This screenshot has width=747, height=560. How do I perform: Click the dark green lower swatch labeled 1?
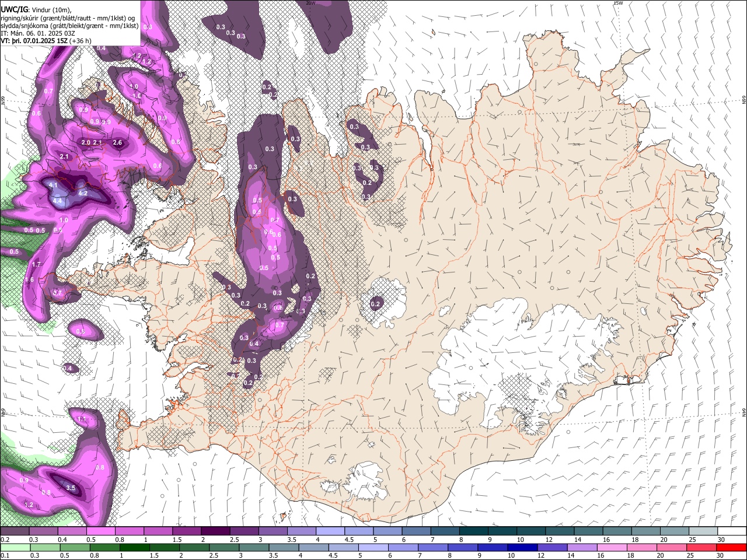[135, 548]
